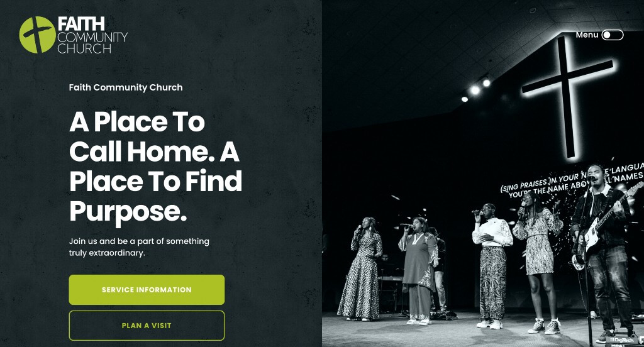
Task: Select the bold FAITH logo wordmark
Action: [81, 24]
